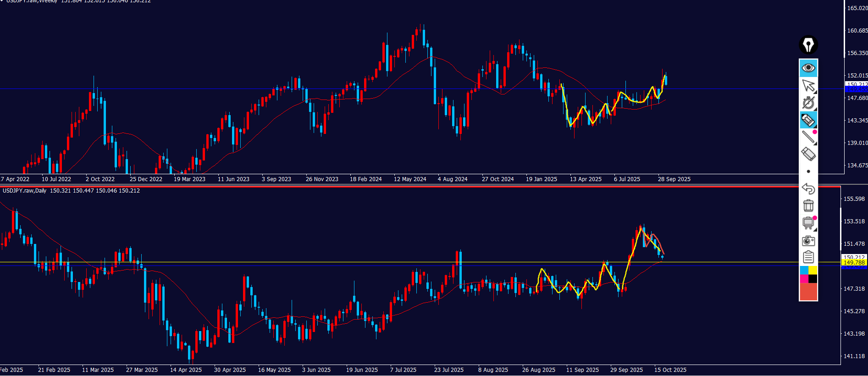
Task: Select the line drawing tool
Action: tap(808, 137)
